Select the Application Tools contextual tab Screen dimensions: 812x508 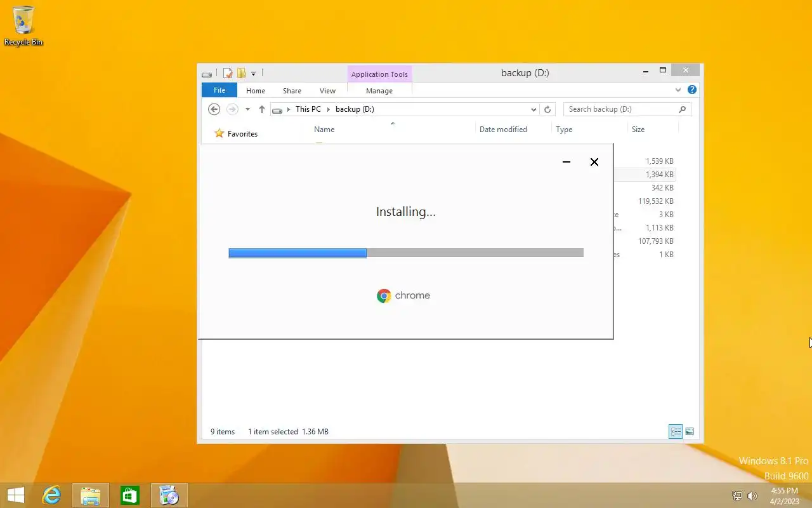(x=379, y=74)
